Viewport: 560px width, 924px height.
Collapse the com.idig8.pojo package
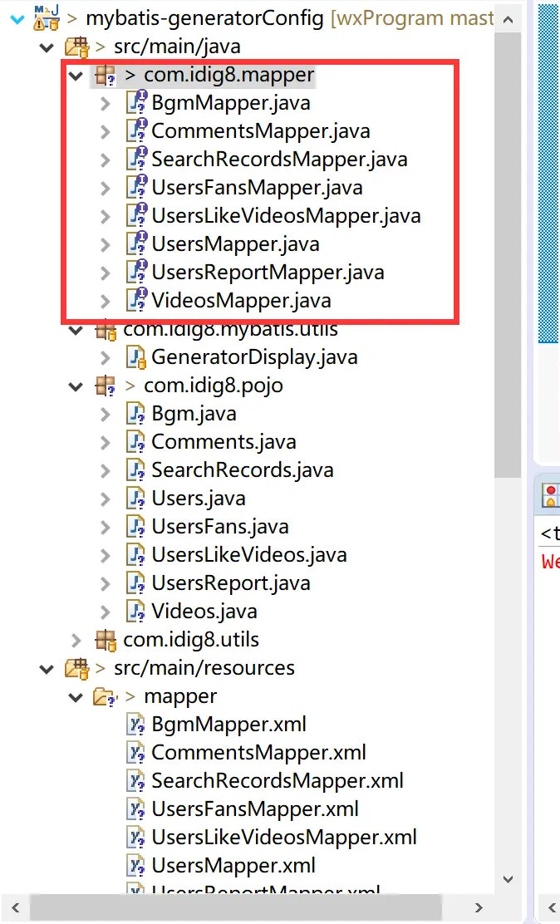76,386
